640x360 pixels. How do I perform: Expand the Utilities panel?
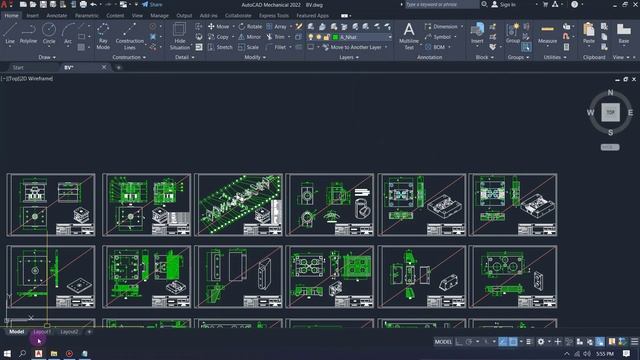tap(555, 58)
